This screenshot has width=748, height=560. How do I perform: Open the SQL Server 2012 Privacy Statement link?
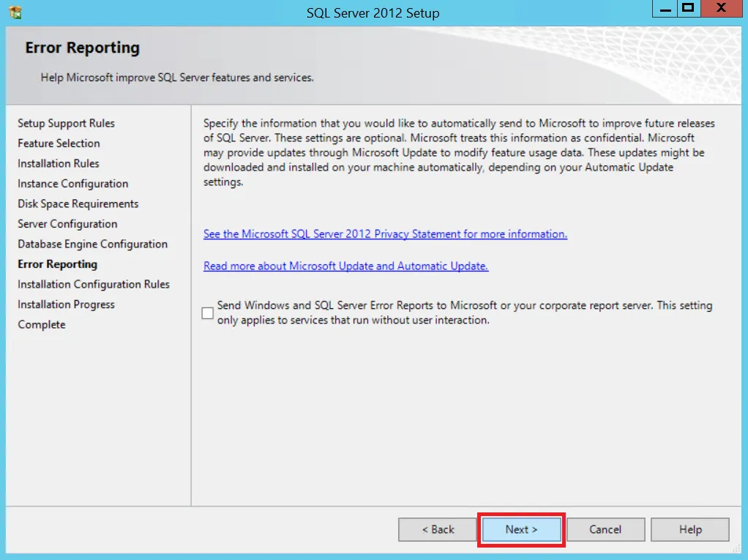click(385, 234)
